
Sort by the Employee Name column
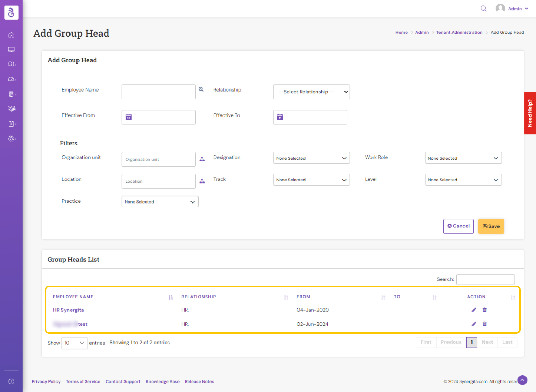point(171,297)
